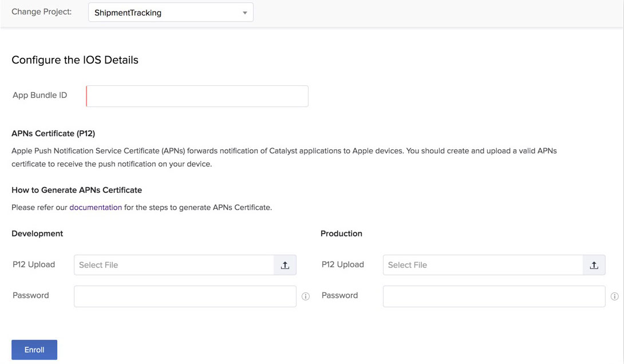The width and height of the screenshot is (624, 364).
Task: Click the Production P12 upload icon
Action: coord(594,264)
